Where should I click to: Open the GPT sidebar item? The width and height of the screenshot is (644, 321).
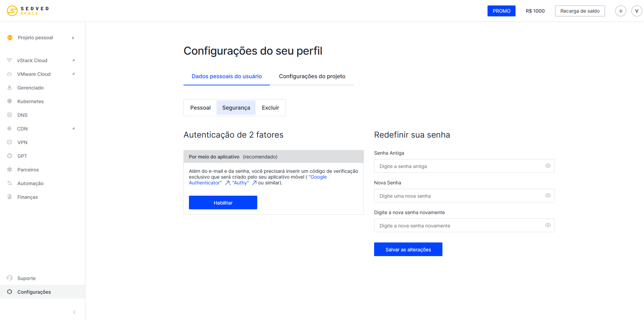[x=22, y=156]
